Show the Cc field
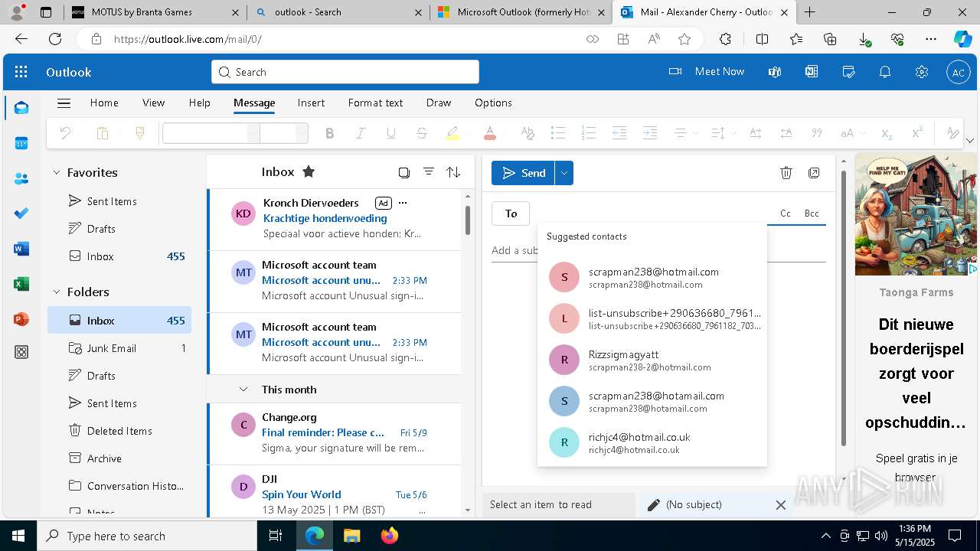Image resolution: width=980 pixels, height=551 pixels. click(x=786, y=214)
